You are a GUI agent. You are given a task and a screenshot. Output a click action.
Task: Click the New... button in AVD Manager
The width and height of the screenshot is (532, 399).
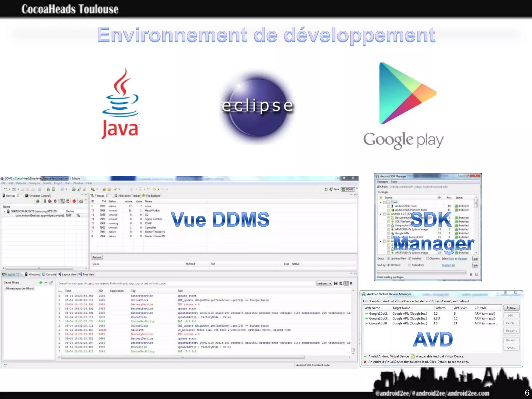click(511, 308)
